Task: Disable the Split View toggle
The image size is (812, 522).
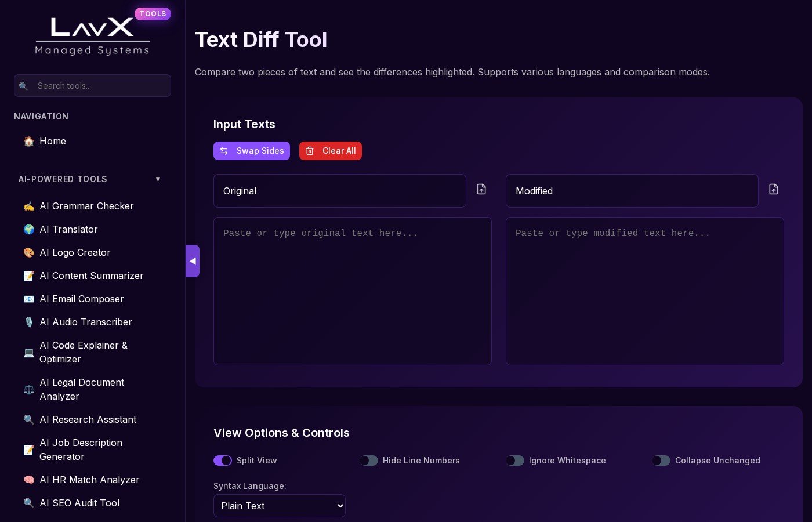Action: point(223,461)
